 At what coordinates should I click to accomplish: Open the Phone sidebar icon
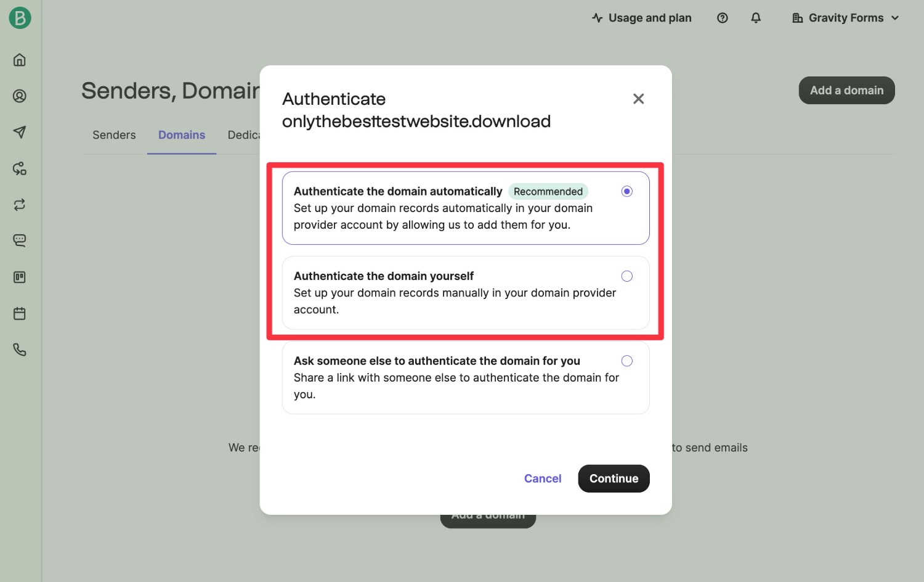pyautogui.click(x=20, y=350)
